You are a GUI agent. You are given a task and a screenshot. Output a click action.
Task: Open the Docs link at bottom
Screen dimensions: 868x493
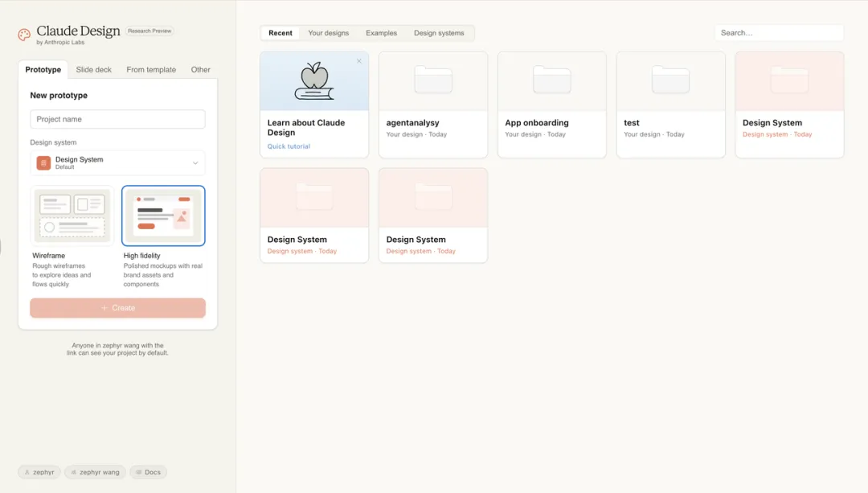pos(148,472)
